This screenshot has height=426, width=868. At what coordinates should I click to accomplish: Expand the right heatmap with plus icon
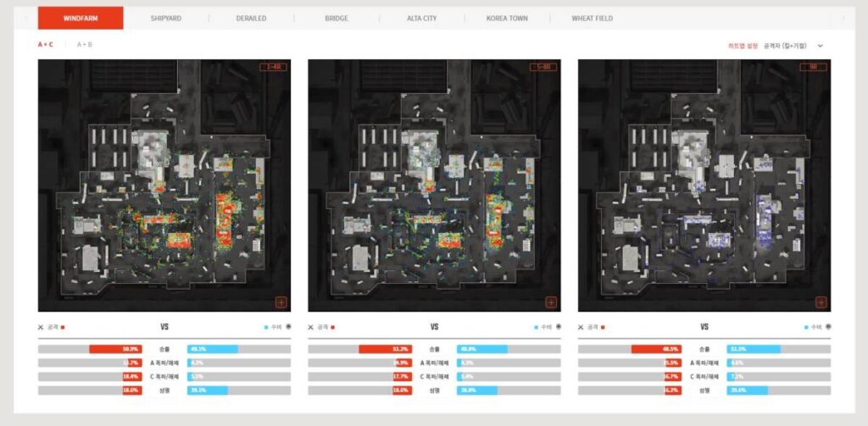tap(821, 302)
